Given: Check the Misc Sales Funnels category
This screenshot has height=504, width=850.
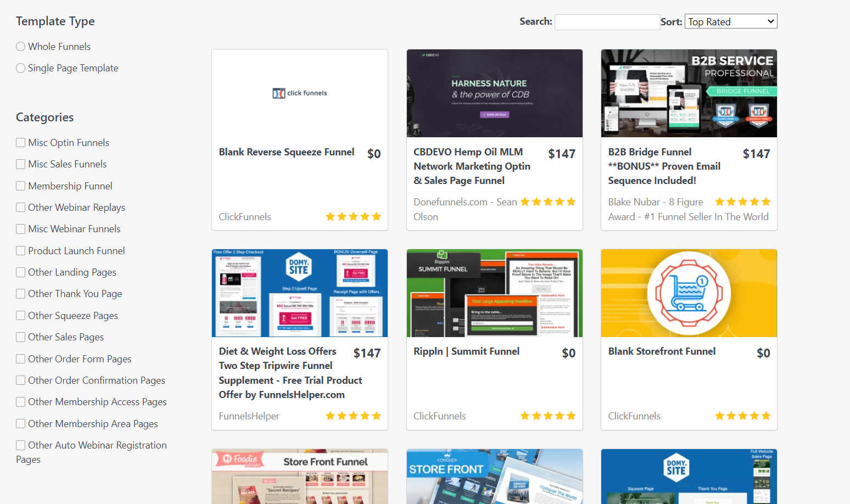Looking at the screenshot, I should [x=21, y=164].
